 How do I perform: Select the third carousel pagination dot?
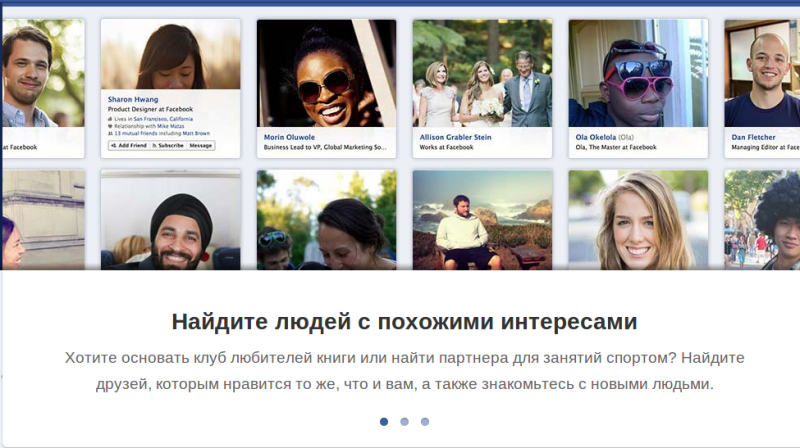coord(425,421)
